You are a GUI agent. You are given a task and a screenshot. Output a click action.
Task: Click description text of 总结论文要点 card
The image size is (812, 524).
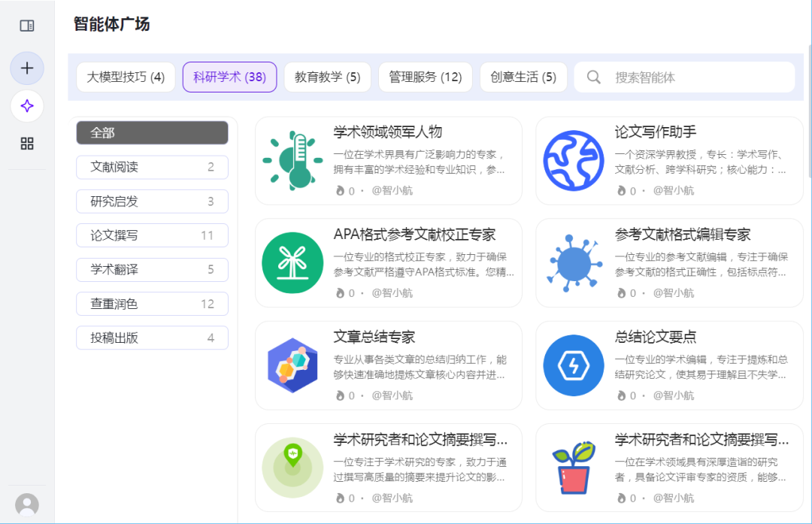[x=701, y=367]
